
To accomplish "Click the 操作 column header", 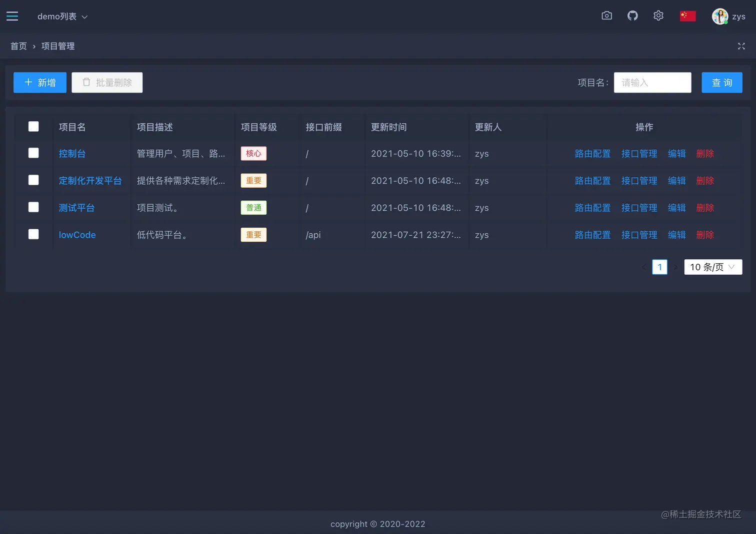I will point(644,127).
